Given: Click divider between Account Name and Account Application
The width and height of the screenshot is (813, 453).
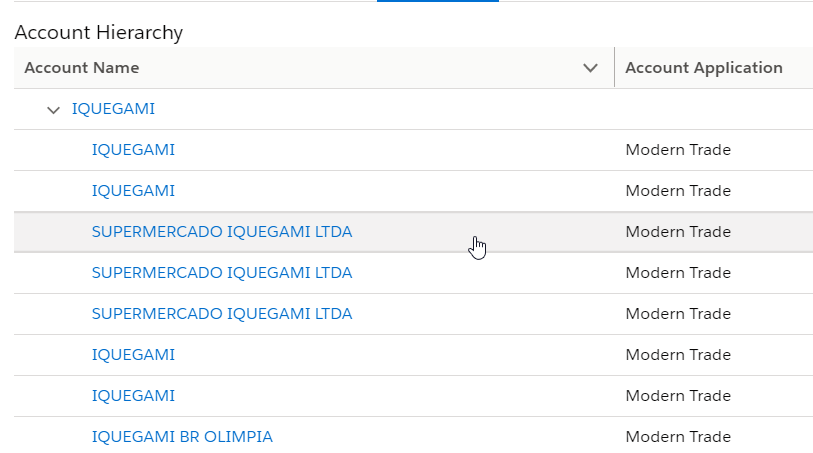Looking at the screenshot, I should pyautogui.click(x=614, y=68).
